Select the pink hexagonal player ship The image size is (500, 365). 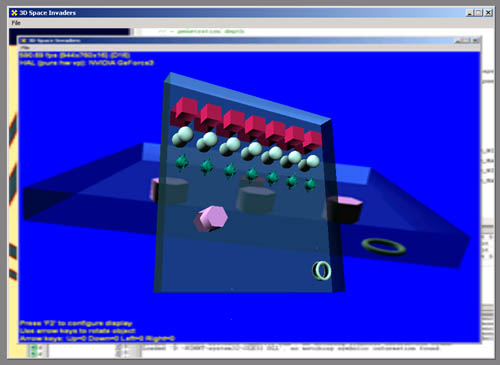tap(211, 219)
